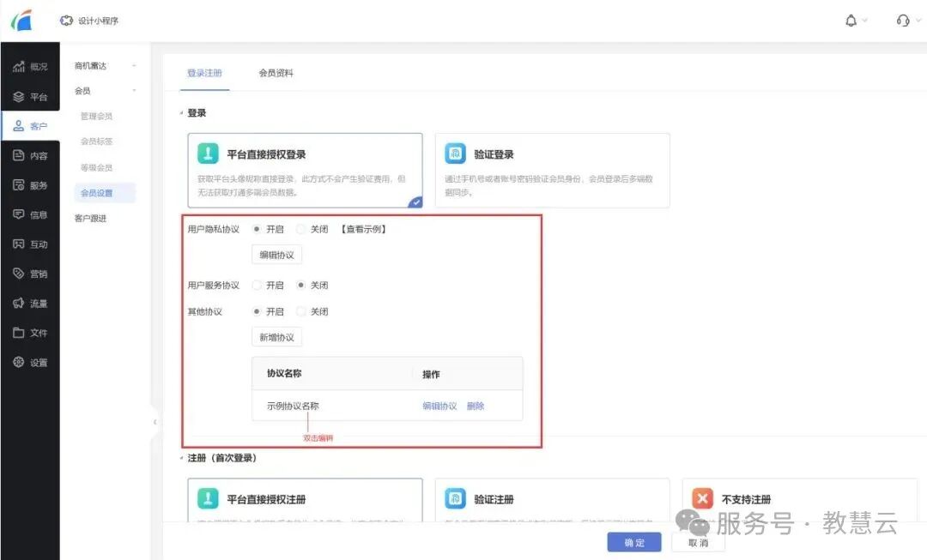This screenshot has height=560, width=927.
Task: Open the 营销 marketing tag icon
Action: pyautogui.click(x=18, y=274)
